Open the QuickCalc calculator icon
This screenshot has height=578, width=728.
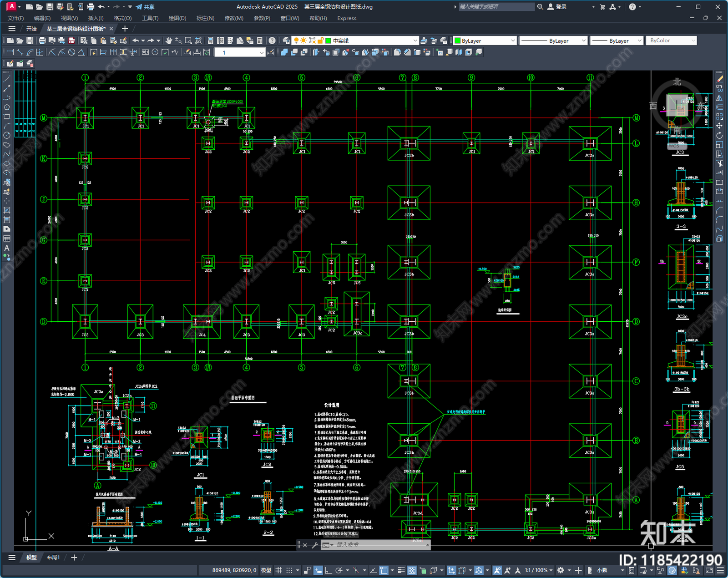coord(260,41)
